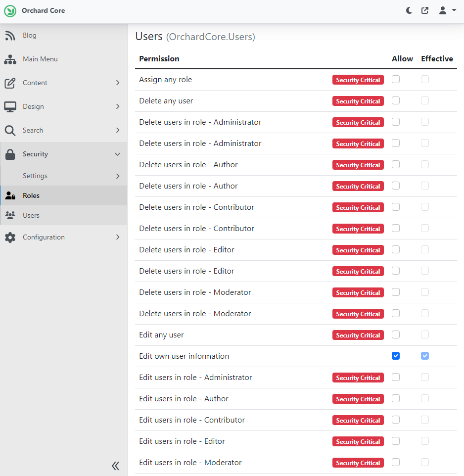Image resolution: width=464 pixels, height=476 pixels.
Task: Click the Content edit icon
Action: [x=10, y=83]
